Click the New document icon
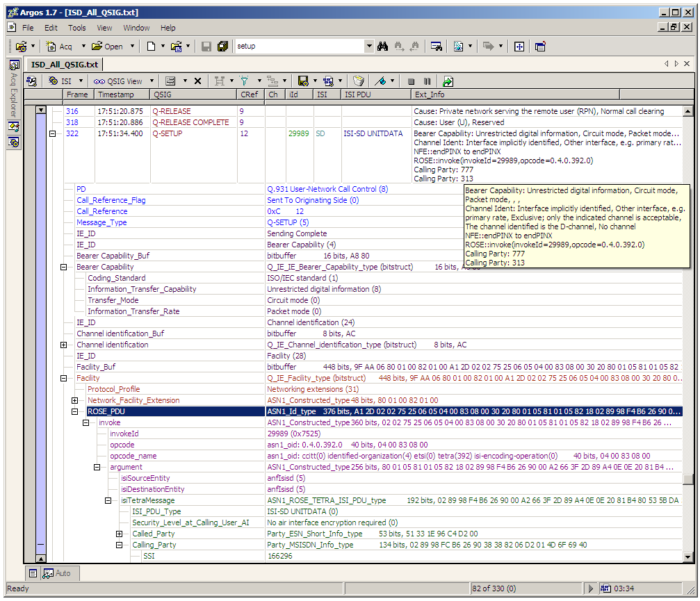Viewport: 700px width, 601px height. [x=151, y=47]
